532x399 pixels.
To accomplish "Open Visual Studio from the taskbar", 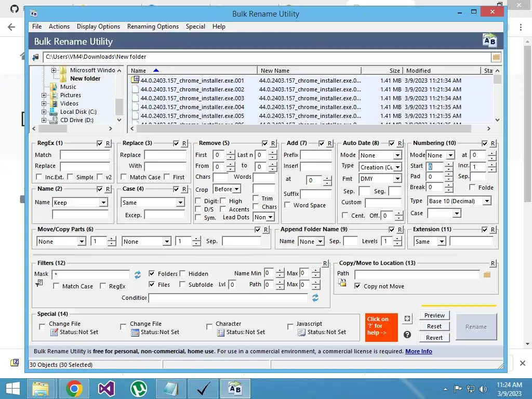I will (106, 389).
